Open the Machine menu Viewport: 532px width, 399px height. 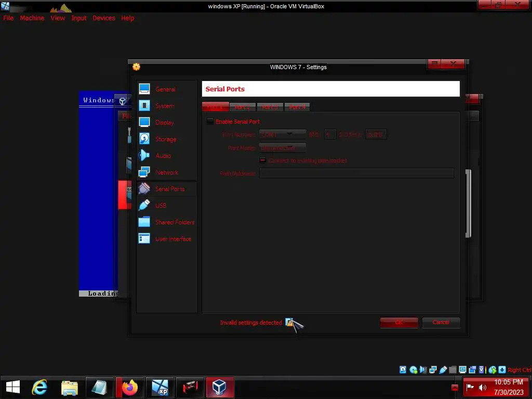(32, 18)
